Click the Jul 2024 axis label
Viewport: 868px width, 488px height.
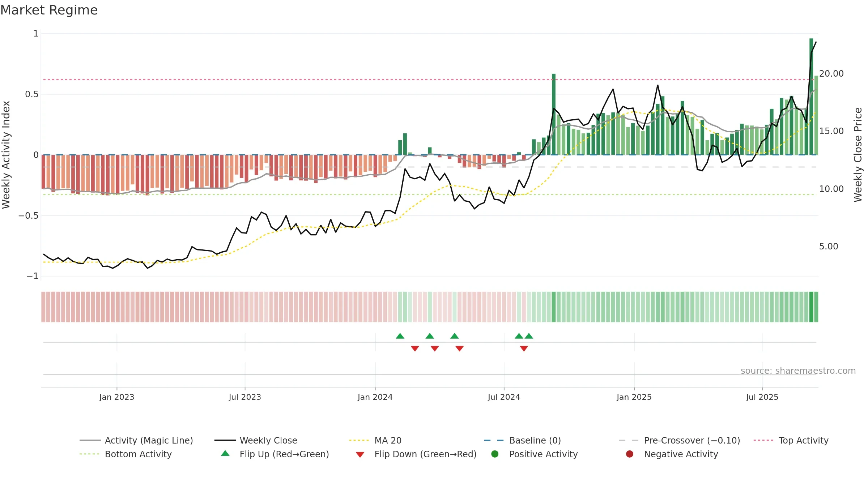[x=504, y=397]
